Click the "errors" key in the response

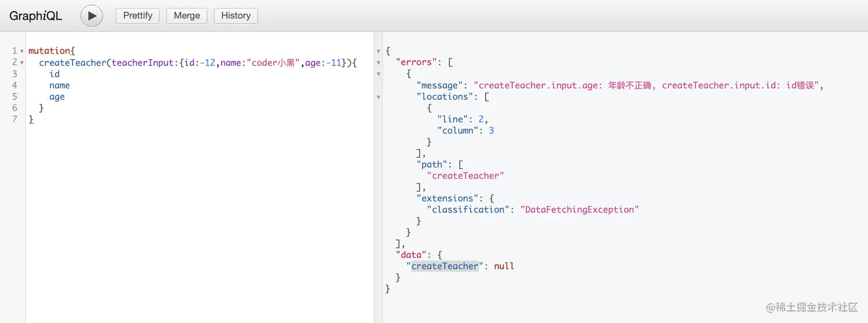pyautogui.click(x=417, y=63)
